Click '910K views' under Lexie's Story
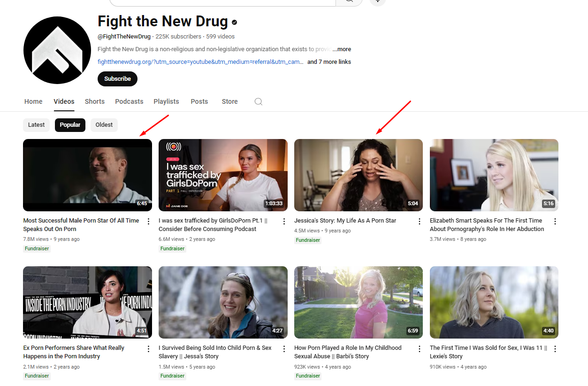The image size is (588, 386). point(443,367)
